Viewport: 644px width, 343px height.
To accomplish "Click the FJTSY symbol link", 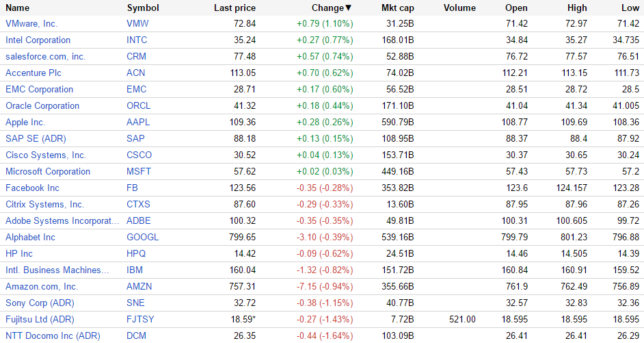I will point(140,319).
